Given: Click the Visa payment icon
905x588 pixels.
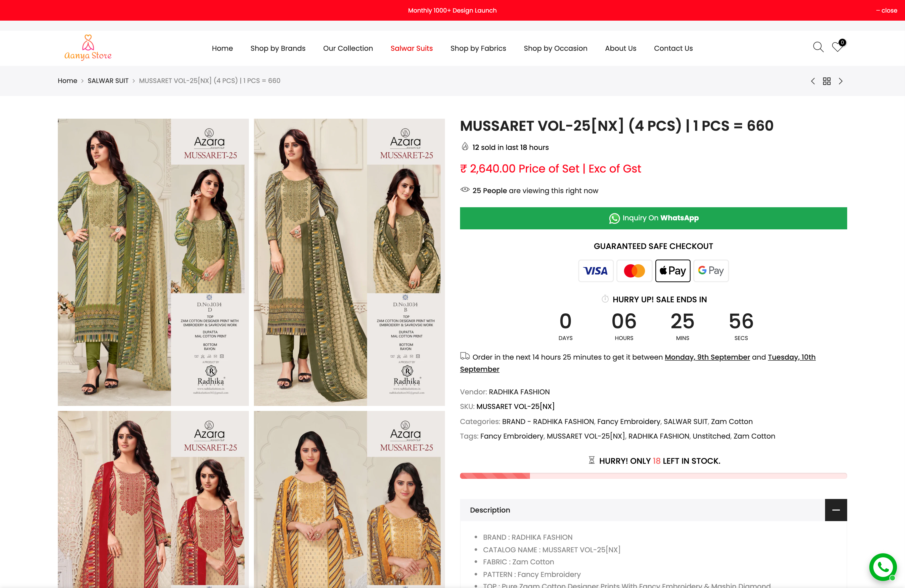Looking at the screenshot, I should coord(596,271).
